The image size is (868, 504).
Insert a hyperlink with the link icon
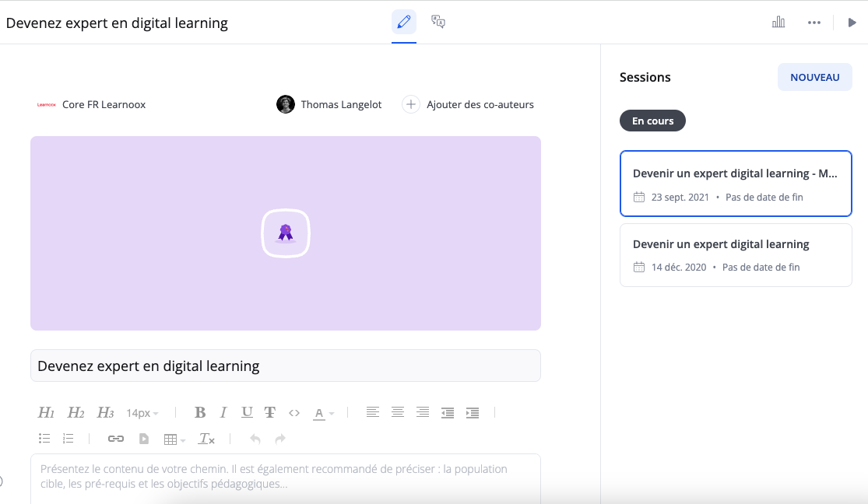pos(116,439)
